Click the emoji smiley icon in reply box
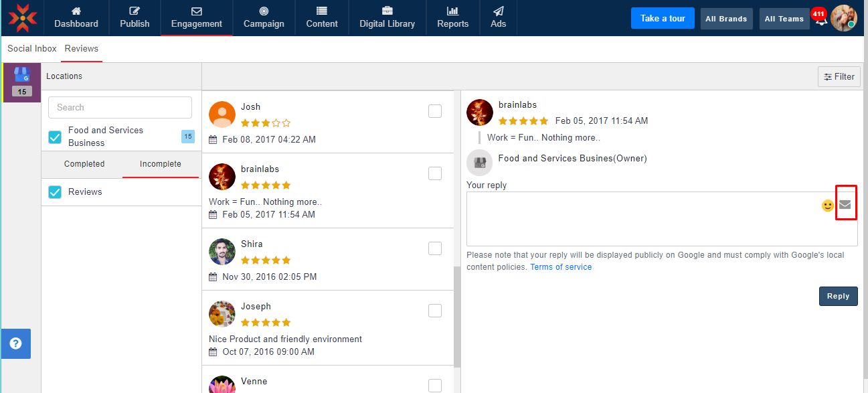 pos(828,206)
